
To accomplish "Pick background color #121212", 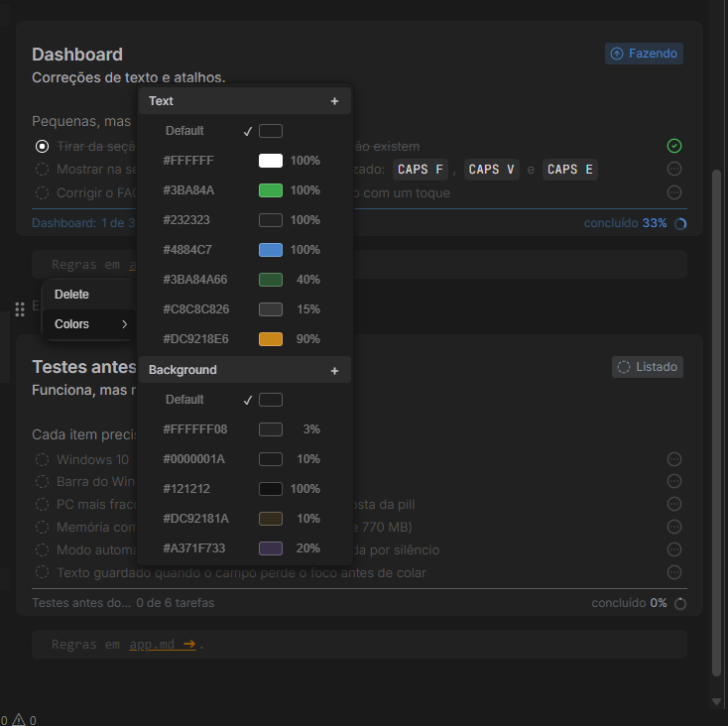I will (245, 489).
